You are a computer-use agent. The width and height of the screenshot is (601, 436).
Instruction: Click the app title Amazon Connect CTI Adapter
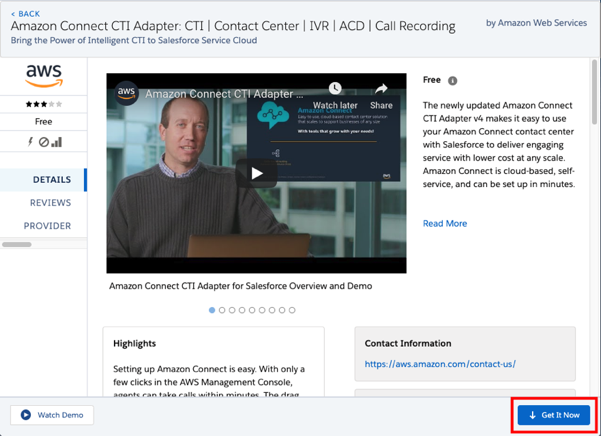pyautogui.click(x=233, y=26)
